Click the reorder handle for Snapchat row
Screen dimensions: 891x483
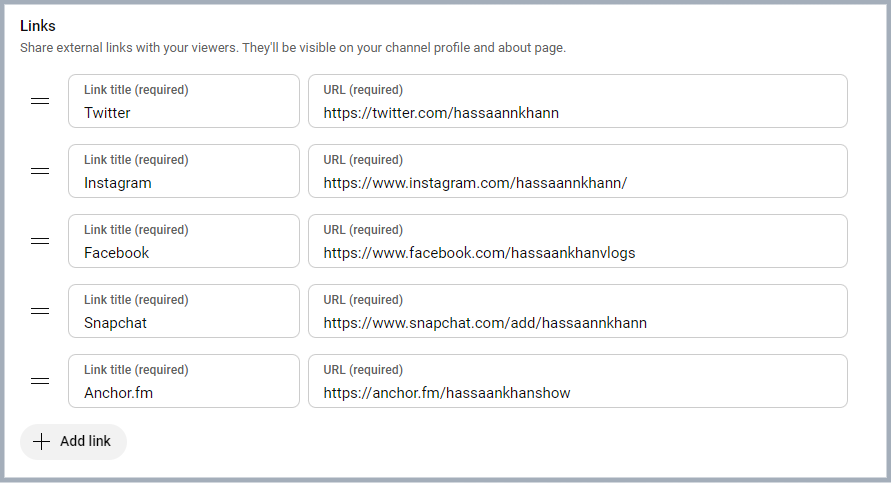click(x=40, y=311)
